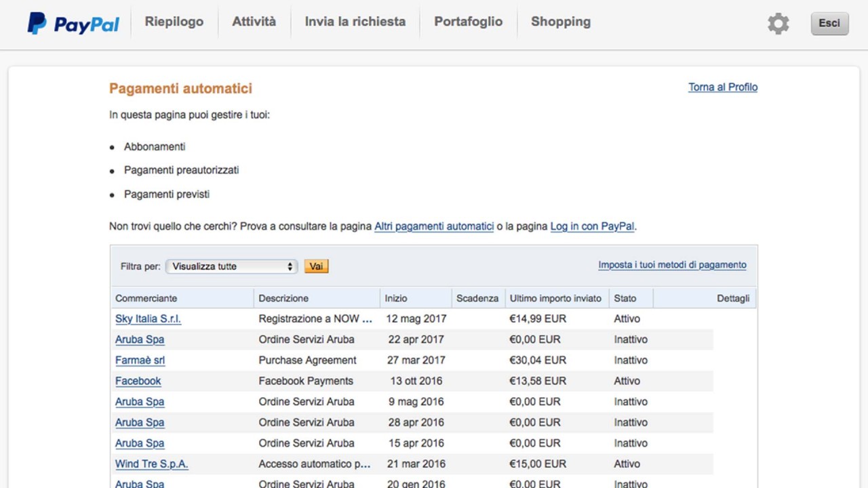The image size is (868, 488).
Task: Click the PayPal logo
Action: [73, 24]
